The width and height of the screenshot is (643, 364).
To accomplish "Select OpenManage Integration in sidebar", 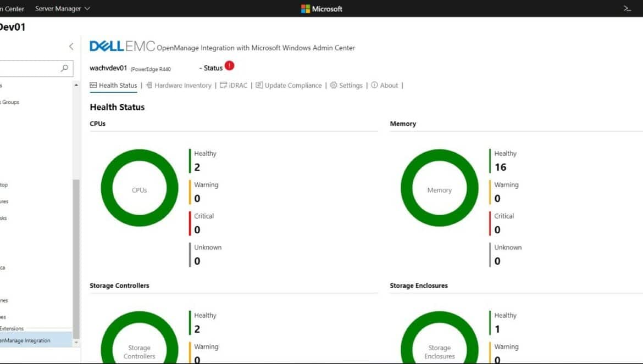I will tap(36, 340).
